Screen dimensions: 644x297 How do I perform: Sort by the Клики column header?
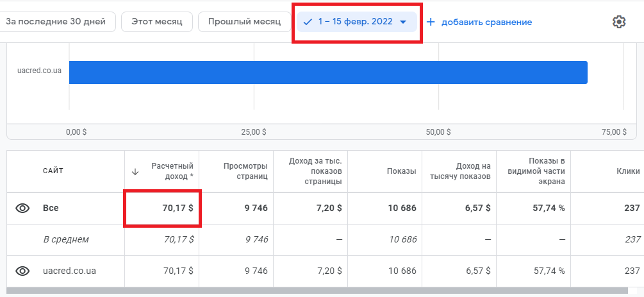pos(628,171)
